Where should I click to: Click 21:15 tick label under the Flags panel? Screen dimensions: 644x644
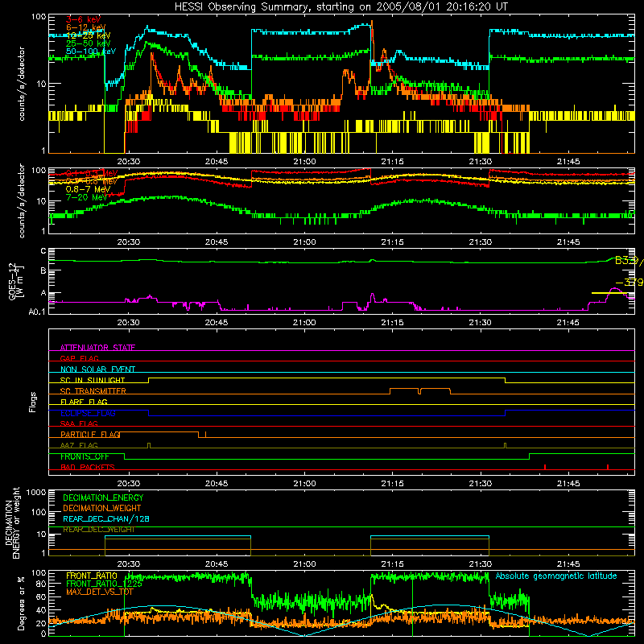(x=392, y=484)
